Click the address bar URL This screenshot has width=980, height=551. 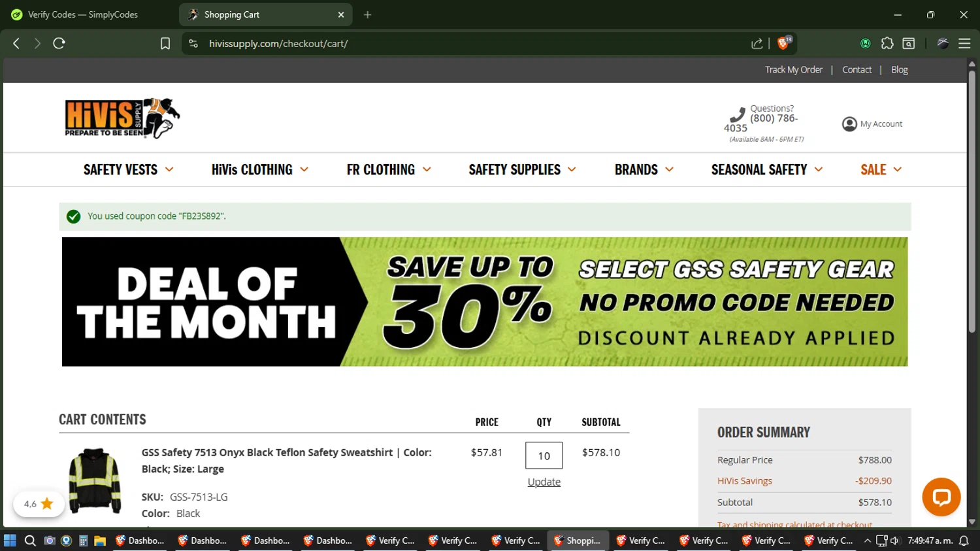[278, 44]
